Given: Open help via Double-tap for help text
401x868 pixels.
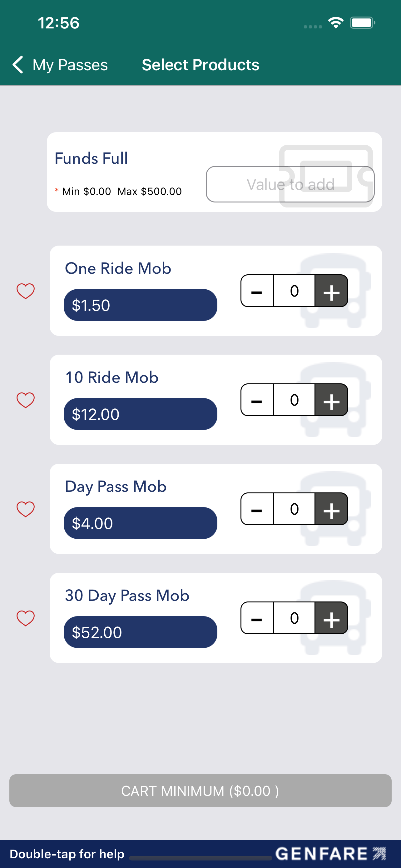Looking at the screenshot, I should click(x=67, y=854).
